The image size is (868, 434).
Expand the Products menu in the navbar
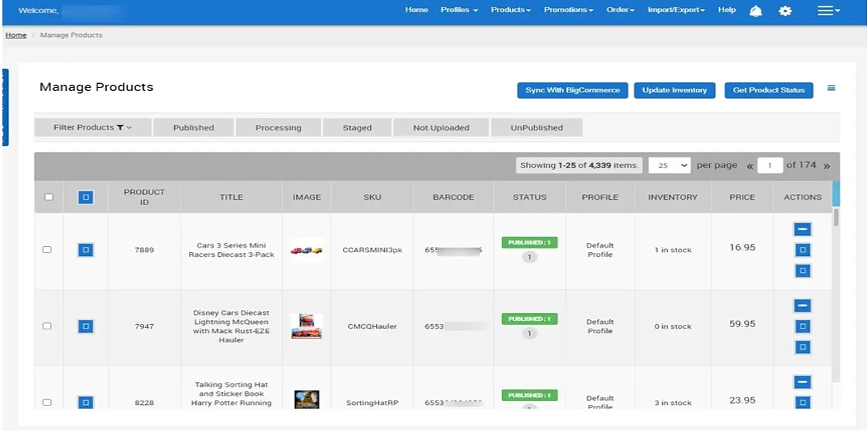[x=510, y=10]
